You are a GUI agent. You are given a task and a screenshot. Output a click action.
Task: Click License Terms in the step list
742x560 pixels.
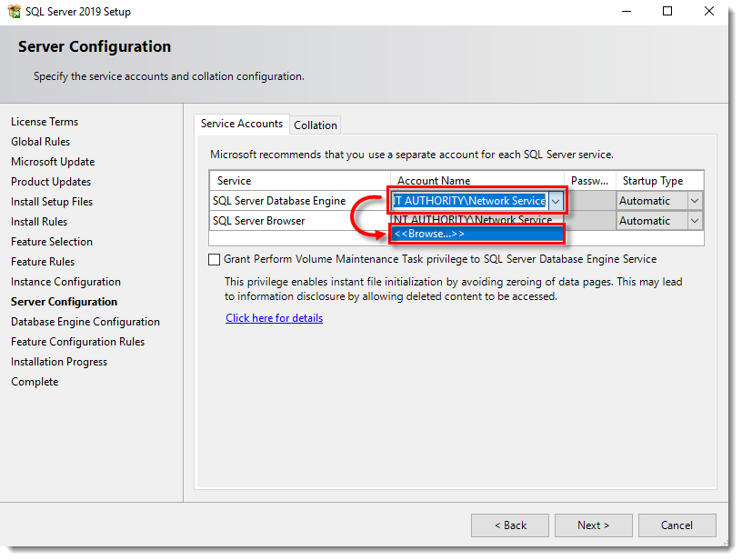coord(45,122)
